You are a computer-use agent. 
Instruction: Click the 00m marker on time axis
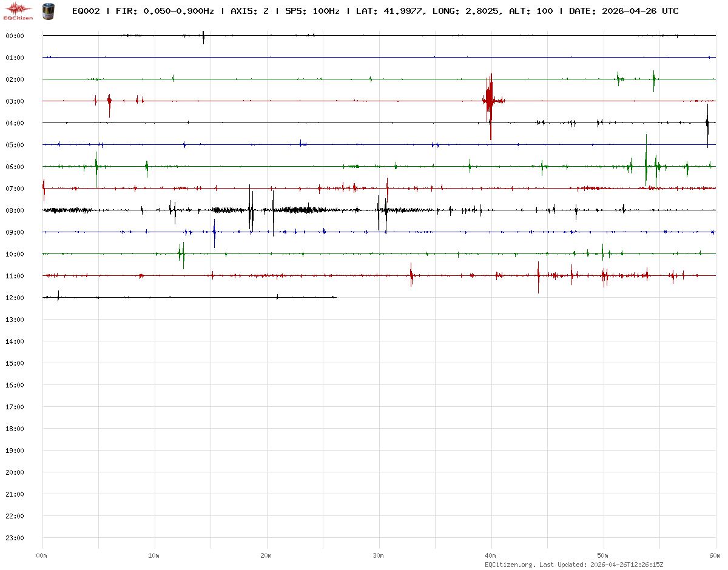click(x=42, y=555)
